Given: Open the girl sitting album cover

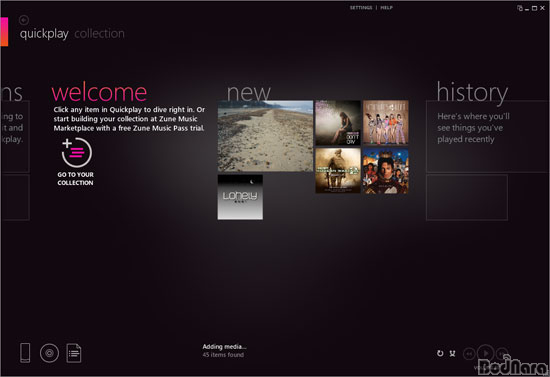Looking at the screenshot, I should click(338, 123).
